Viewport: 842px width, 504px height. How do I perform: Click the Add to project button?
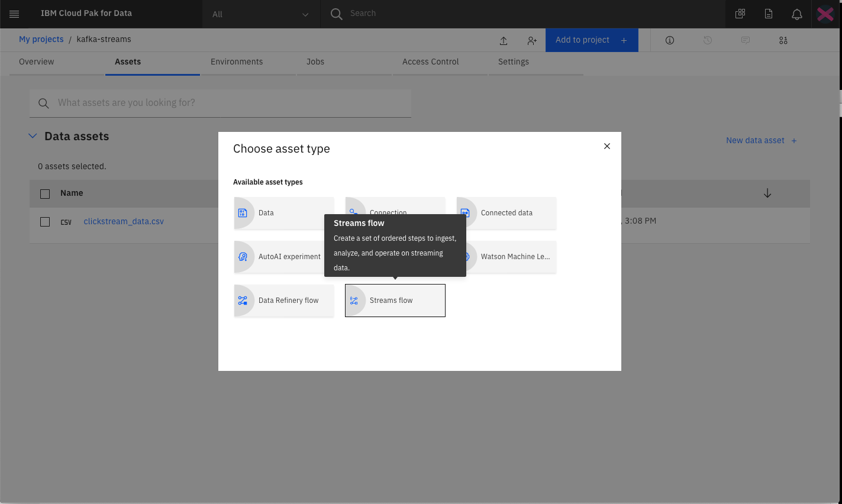pyautogui.click(x=592, y=40)
